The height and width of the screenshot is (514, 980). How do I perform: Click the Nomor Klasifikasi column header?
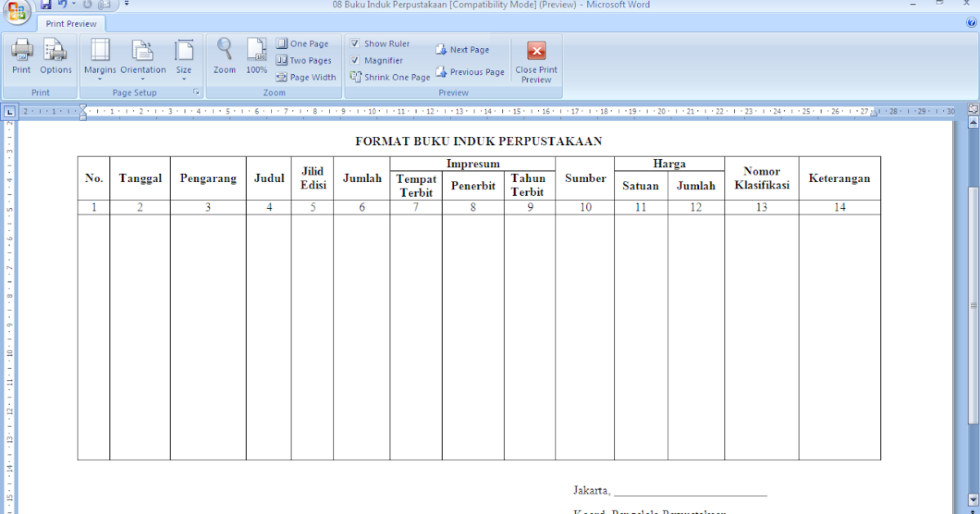click(x=762, y=178)
